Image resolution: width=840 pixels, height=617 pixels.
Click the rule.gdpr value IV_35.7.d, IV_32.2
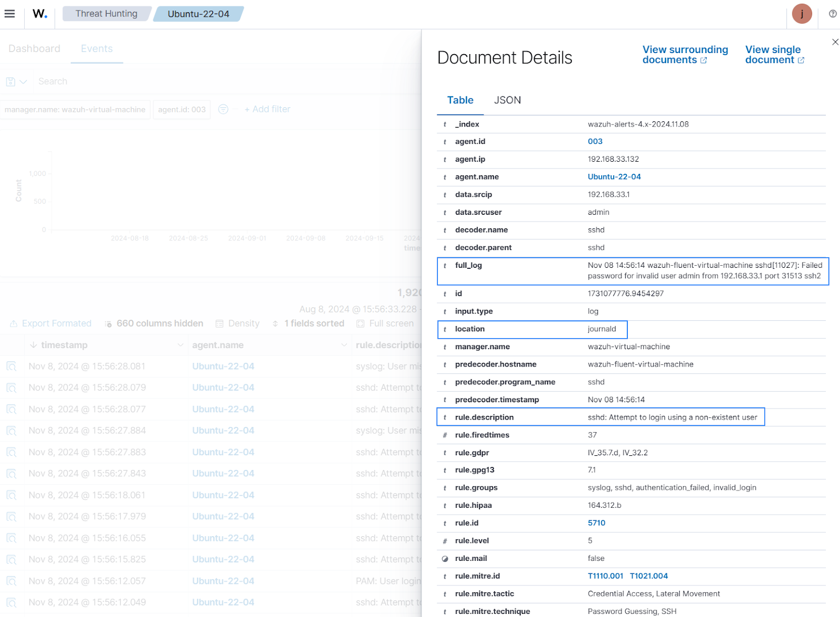tap(617, 453)
